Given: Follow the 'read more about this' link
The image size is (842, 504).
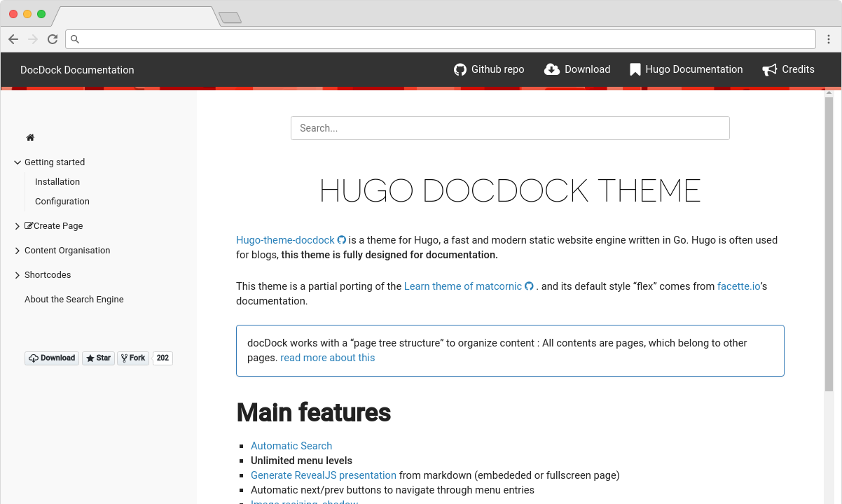Looking at the screenshot, I should click(327, 358).
